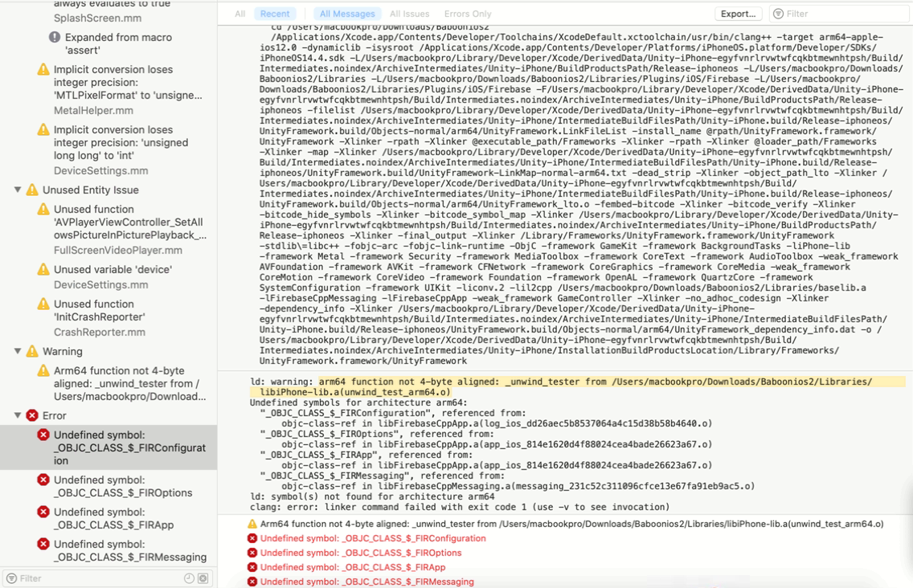This screenshot has height=588, width=913.
Task: Focus the log Filter field at top right
Action: 841,14
